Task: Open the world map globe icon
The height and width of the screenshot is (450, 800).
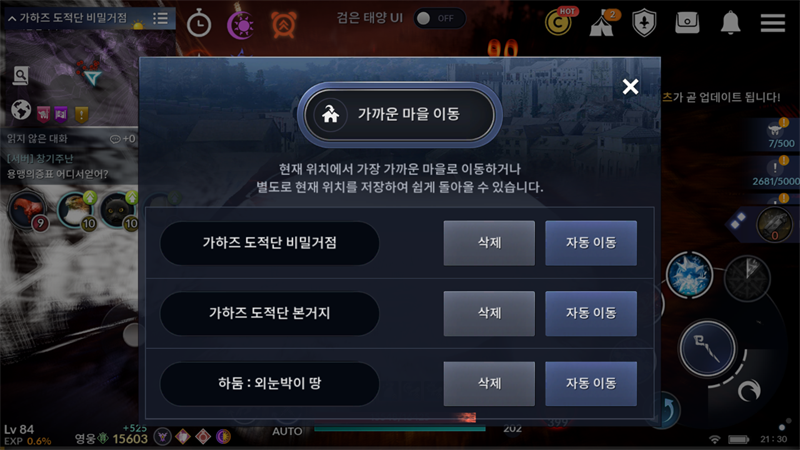Action: (x=21, y=110)
